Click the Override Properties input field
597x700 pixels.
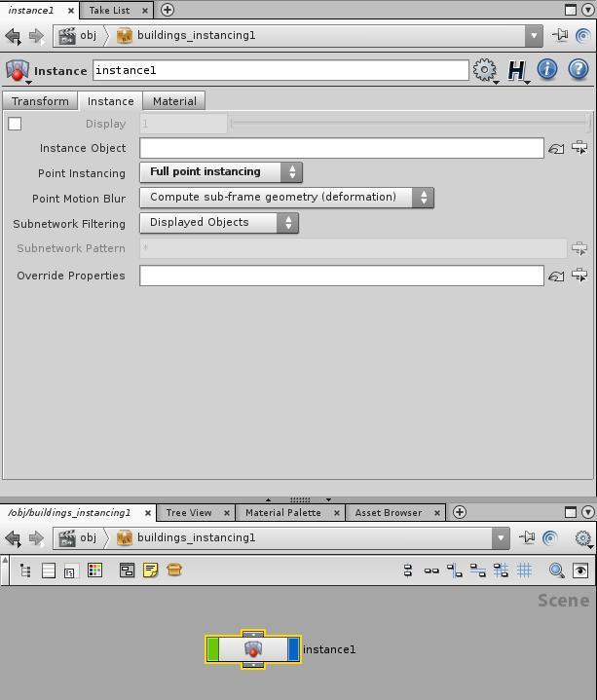pos(341,276)
